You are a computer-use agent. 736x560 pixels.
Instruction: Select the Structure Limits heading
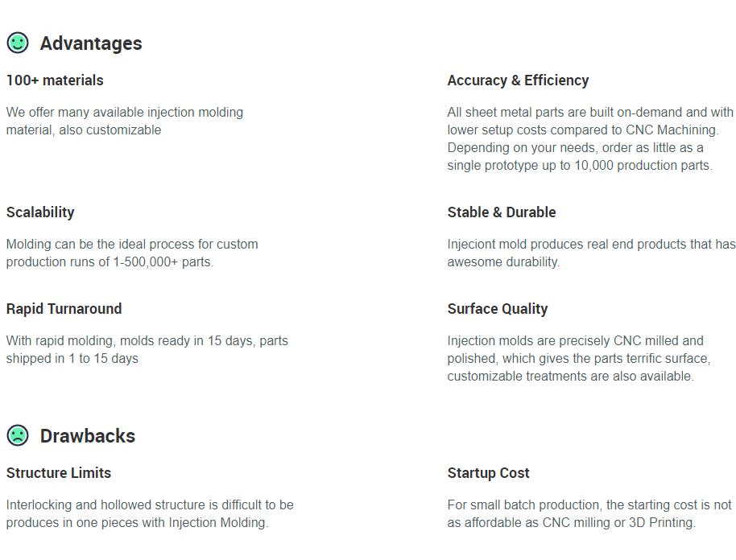pyautogui.click(x=59, y=473)
